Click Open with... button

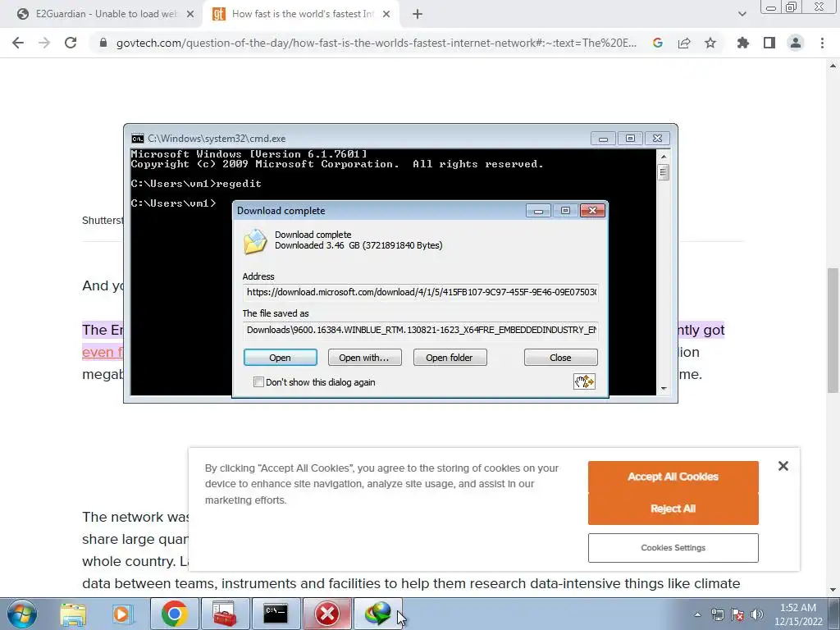(x=364, y=358)
